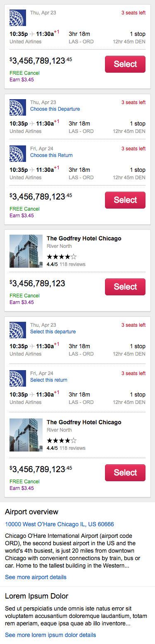This screenshot has width=155, height=644.
Task: Select the round-trip flight with Choose links
Action: pyautogui.click(x=125, y=200)
